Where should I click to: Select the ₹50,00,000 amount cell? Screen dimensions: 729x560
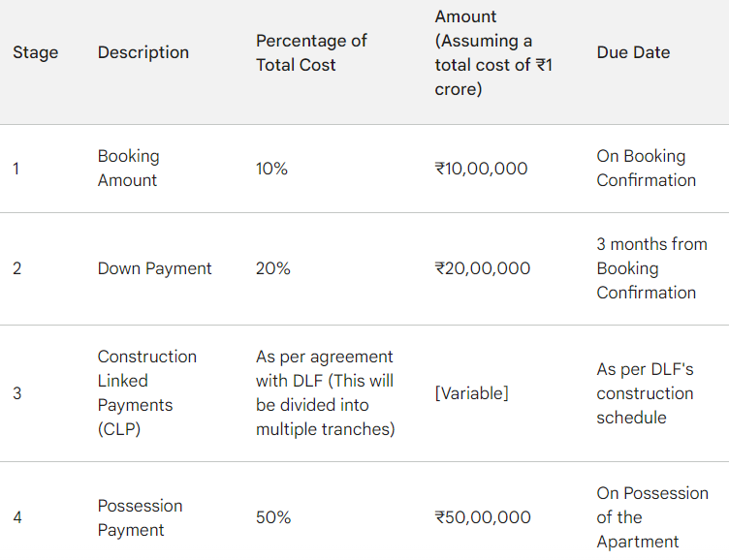point(483,517)
